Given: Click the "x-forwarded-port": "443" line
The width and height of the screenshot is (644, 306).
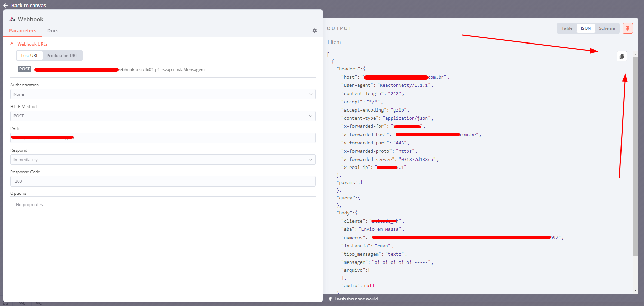Looking at the screenshot, I should click(x=375, y=143).
